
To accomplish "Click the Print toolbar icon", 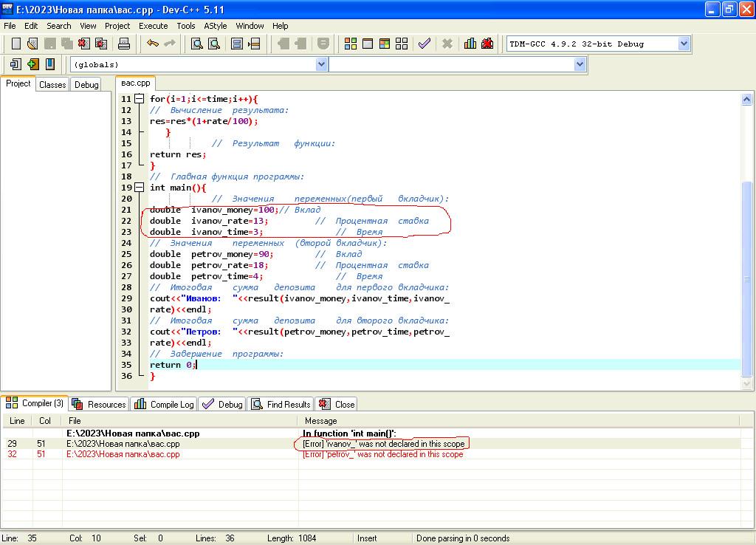I will (124, 44).
